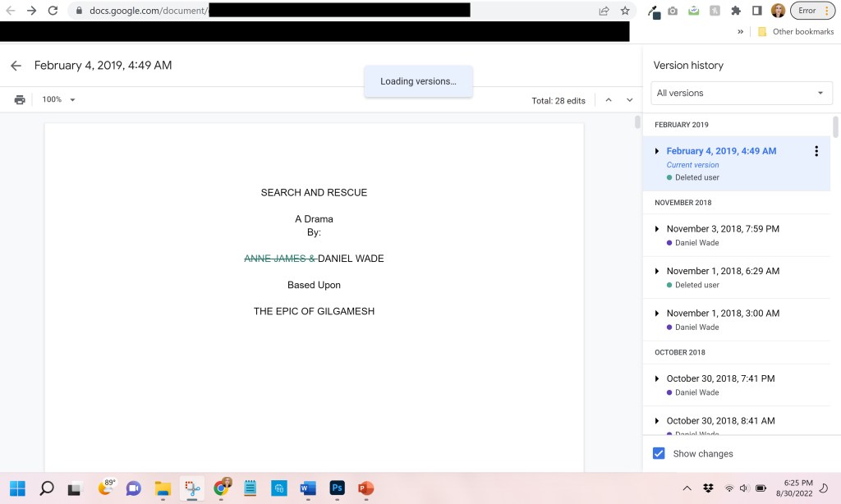Toggle the Show changes checkbox

coord(659,453)
